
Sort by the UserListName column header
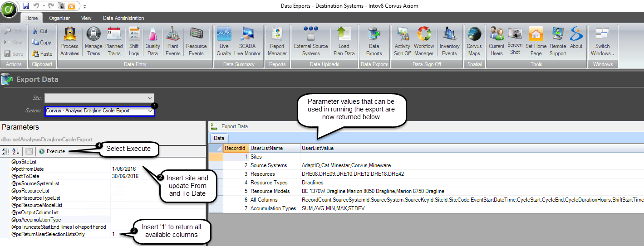click(274, 148)
